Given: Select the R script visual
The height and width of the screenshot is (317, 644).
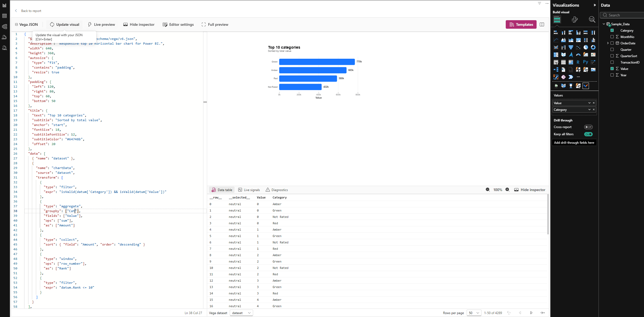Looking at the screenshot, I should [x=578, y=62].
